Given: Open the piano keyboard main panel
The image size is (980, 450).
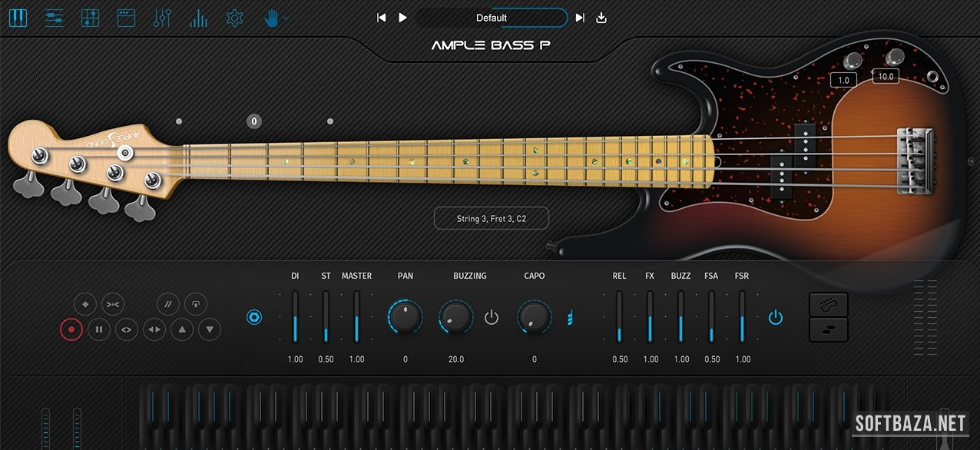Looking at the screenshot, I should pyautogui.click(x=18, y=18).
